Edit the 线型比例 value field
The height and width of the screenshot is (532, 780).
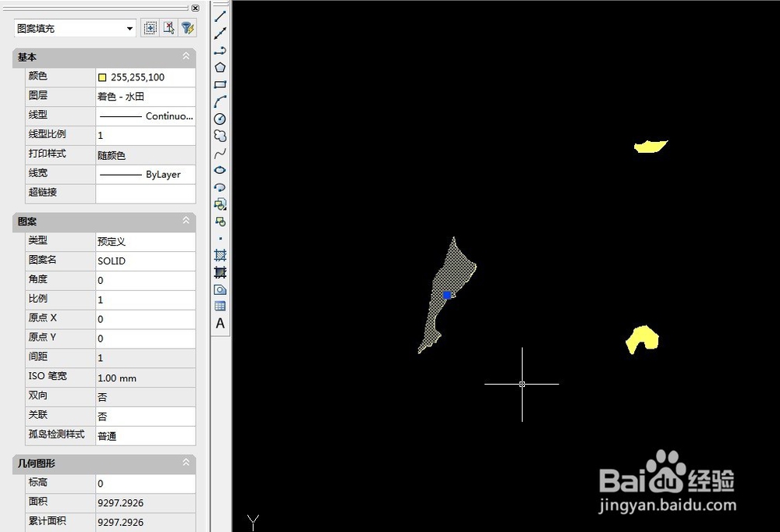[x=145, y=136]
